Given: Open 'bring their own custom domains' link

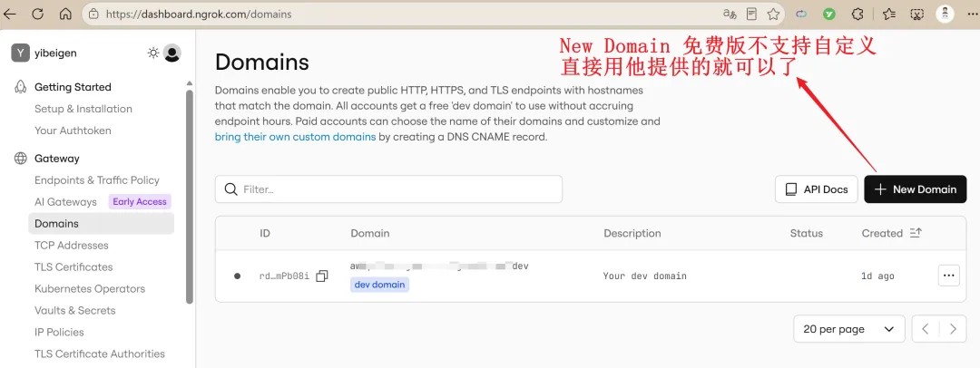Looking at the screenshot, I should (x=295, y=136).
